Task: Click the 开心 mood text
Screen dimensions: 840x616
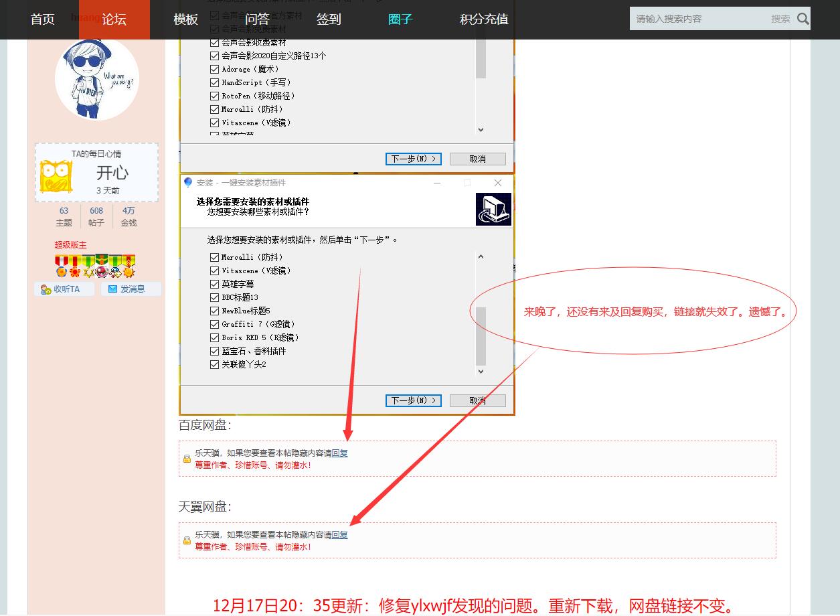Action: 112,173
